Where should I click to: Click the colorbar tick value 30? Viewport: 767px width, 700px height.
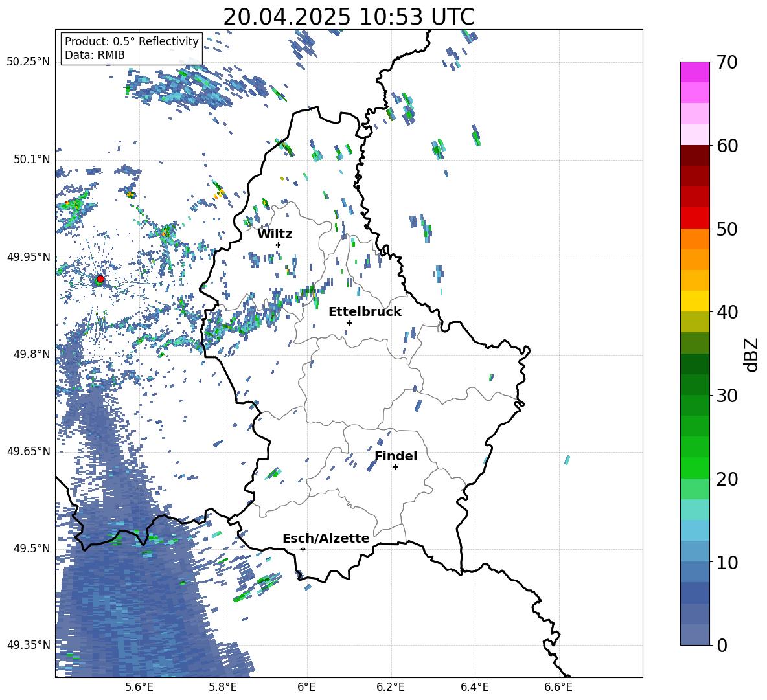tap(727, 396)
